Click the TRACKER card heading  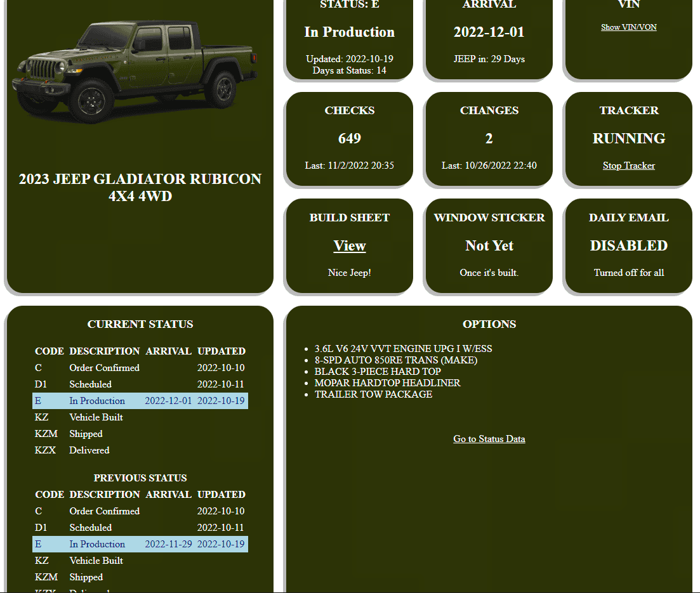tap(628, 110)
